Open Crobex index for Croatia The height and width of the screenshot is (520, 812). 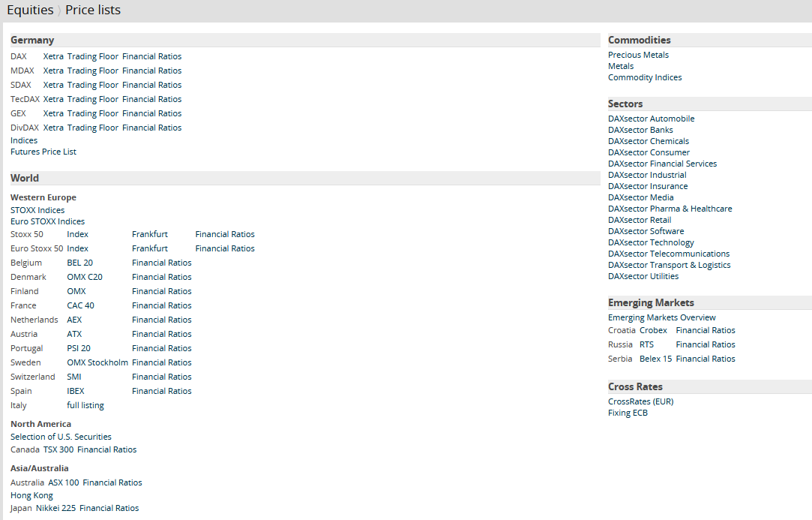(x=653, y=330)
